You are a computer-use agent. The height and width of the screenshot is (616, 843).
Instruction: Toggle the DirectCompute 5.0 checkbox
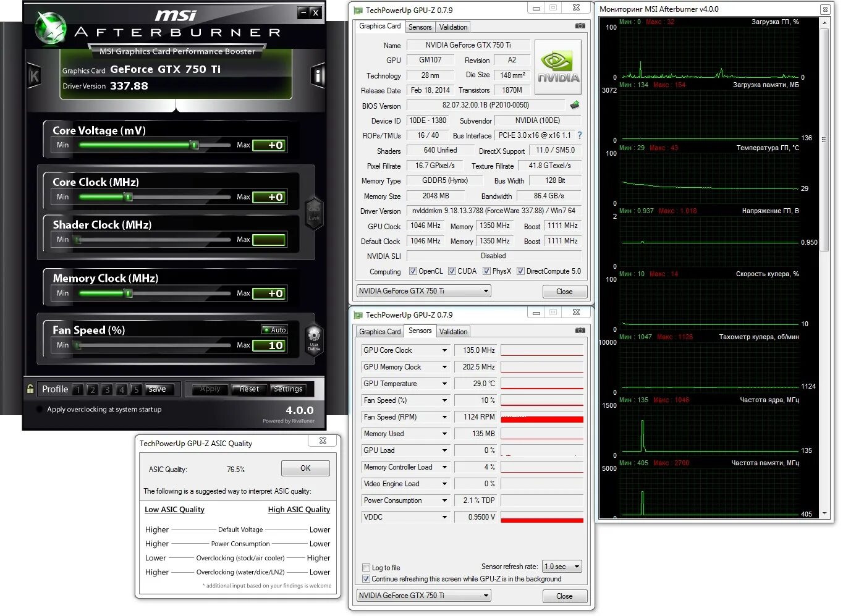(520, 271)
